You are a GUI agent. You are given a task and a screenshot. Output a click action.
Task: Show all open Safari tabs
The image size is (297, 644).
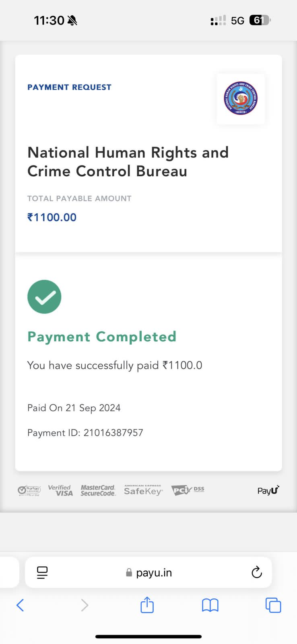point(273,605)
